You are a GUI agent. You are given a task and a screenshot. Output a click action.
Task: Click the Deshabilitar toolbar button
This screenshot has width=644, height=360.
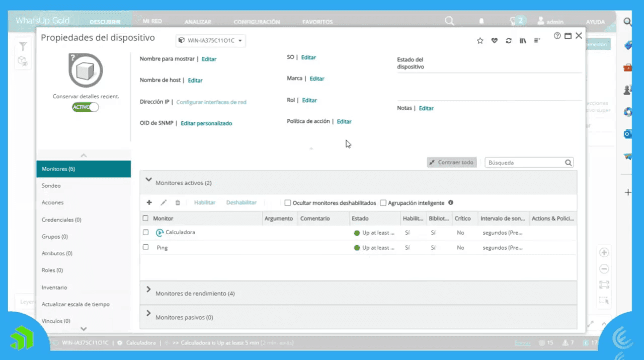[241, 202]
